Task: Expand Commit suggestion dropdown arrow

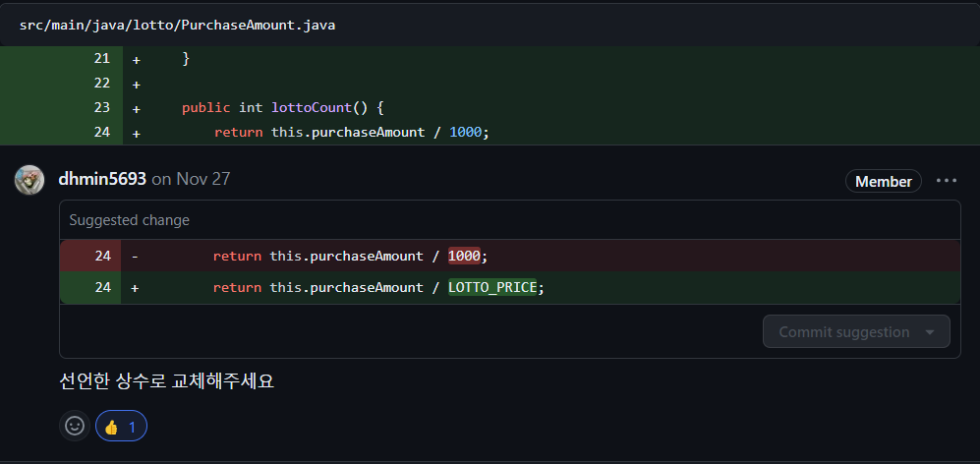Action: [x=930, y=332]
